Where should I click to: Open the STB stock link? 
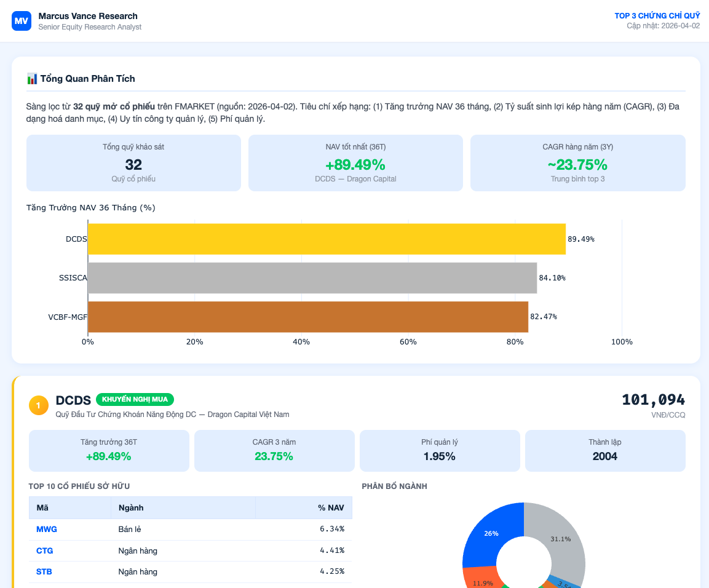[x=44, y=571]
